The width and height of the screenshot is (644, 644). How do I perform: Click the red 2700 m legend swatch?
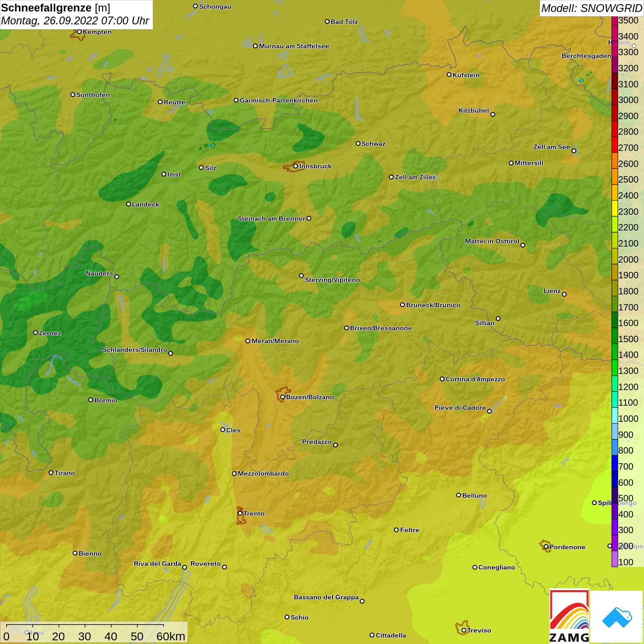(615, 145)
